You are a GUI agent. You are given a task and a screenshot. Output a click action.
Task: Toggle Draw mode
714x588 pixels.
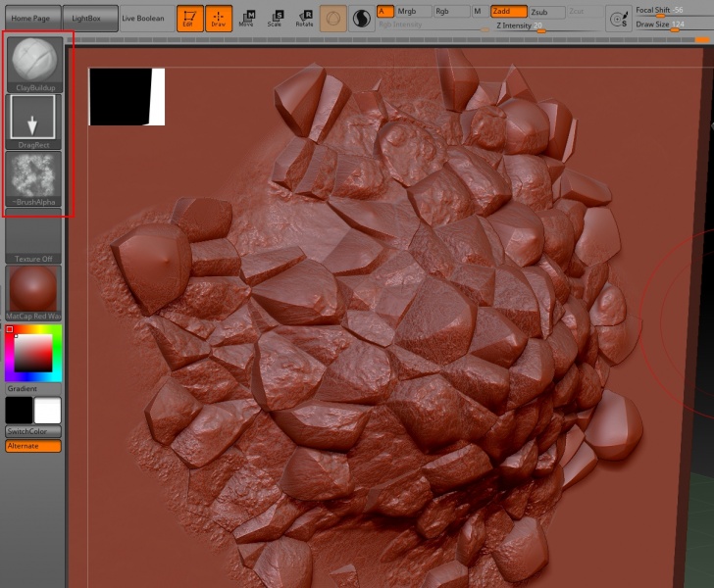pos(219,19)
